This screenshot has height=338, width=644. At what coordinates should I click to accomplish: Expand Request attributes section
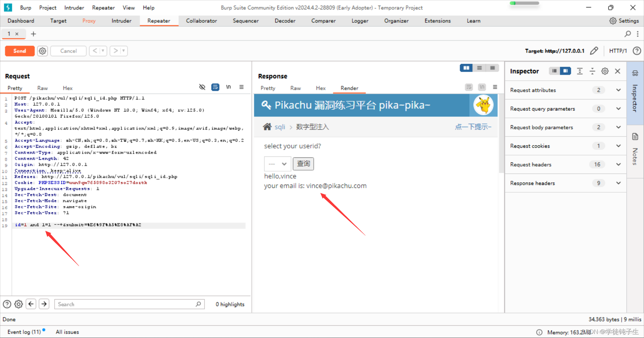pyautogui.click(x=619, y=90)
